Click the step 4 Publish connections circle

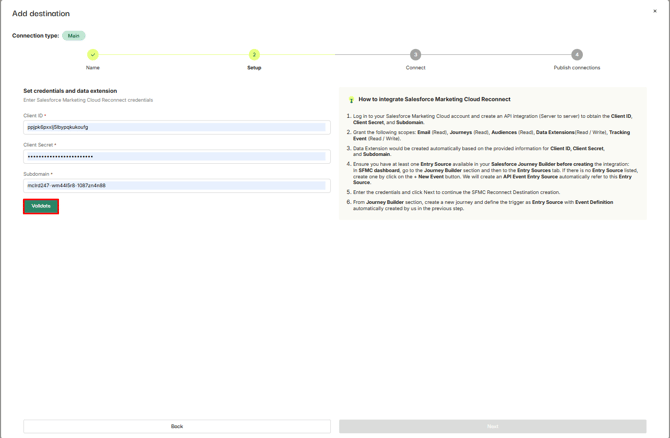pyautogui.click(x=577, y=55)
